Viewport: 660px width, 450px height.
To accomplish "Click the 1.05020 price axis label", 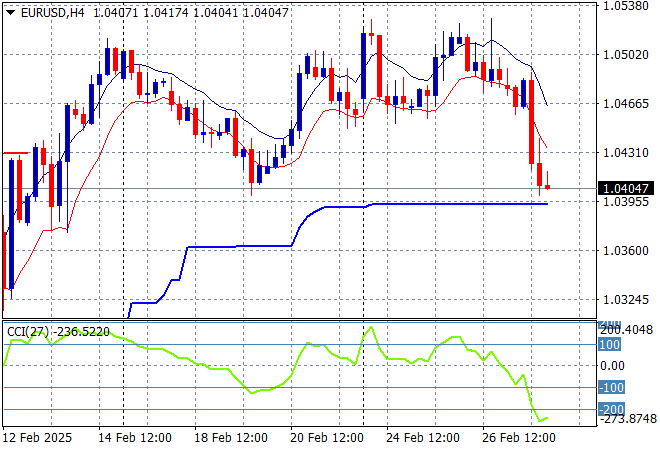I will click(625, 54).
